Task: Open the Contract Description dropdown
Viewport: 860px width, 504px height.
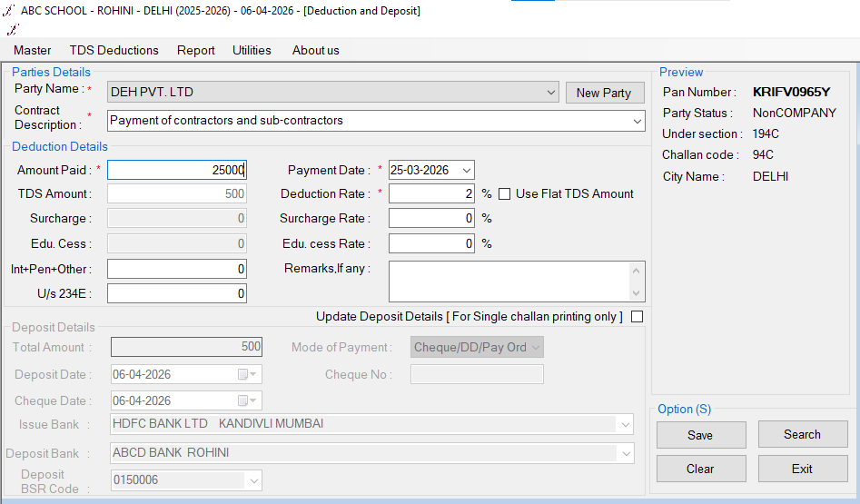Action: coord(637,120)
